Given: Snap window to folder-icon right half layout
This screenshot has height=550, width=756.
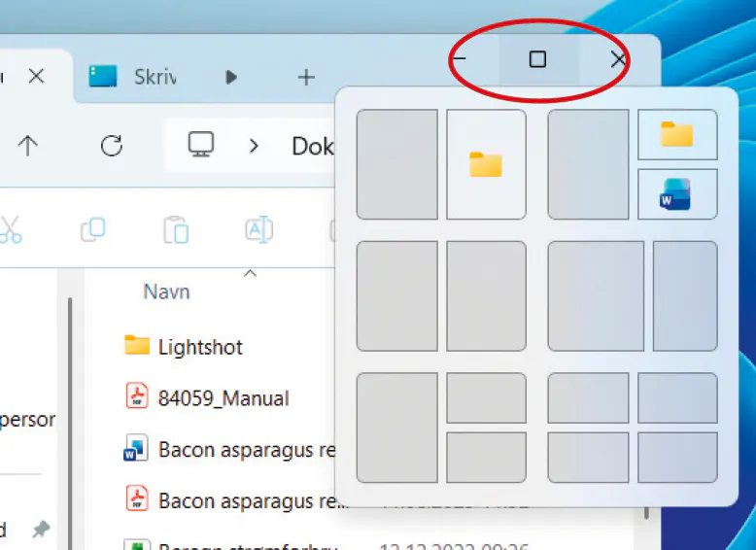Looking at the screenshot, I should (486, 164).
